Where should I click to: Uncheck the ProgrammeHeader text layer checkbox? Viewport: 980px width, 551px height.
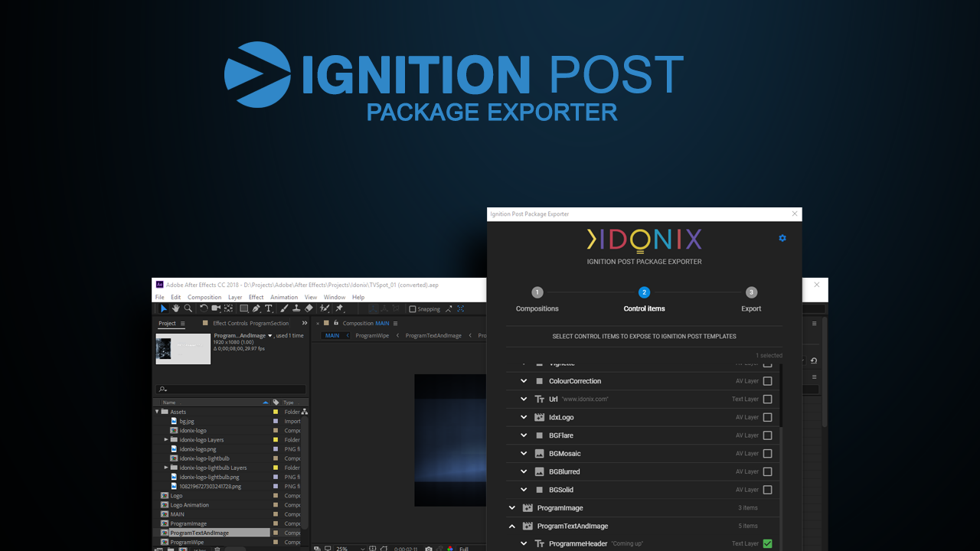pyautogui.click(x=767, y=544)
